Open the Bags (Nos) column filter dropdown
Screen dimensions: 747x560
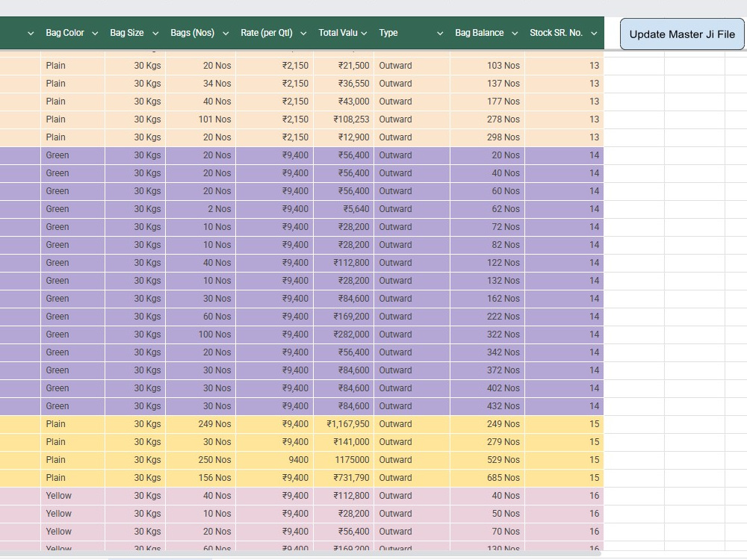(226, 34)
